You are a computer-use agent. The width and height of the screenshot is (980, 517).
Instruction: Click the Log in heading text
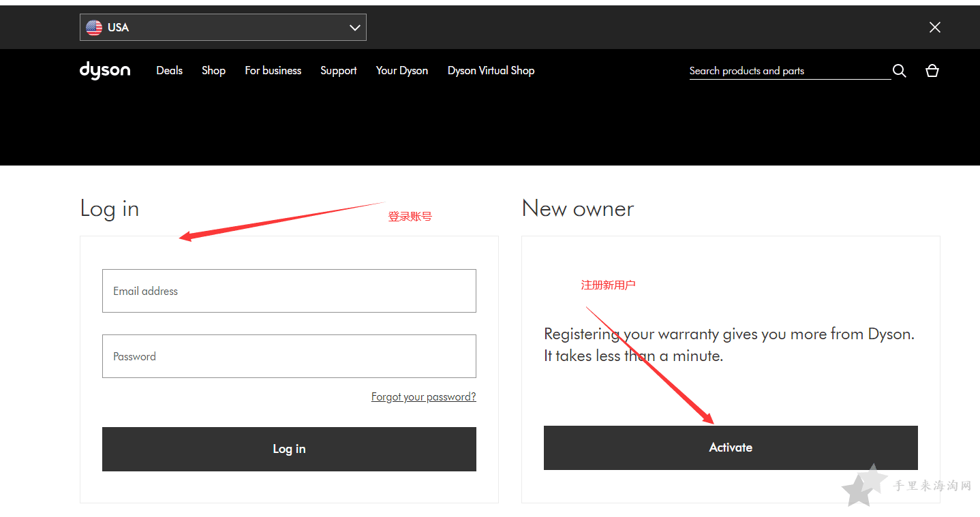tap(110, 209)
